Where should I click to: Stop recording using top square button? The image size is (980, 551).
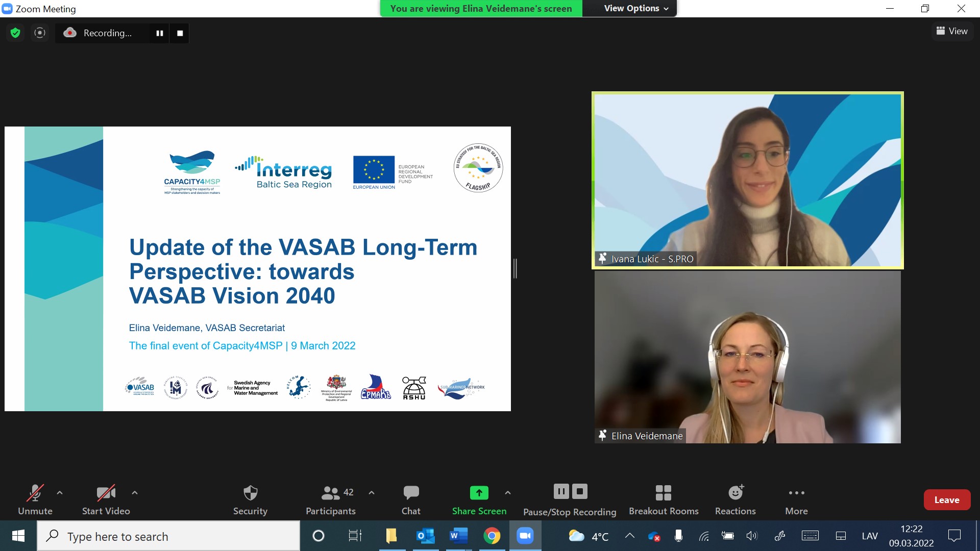click(x=180, y=33)
